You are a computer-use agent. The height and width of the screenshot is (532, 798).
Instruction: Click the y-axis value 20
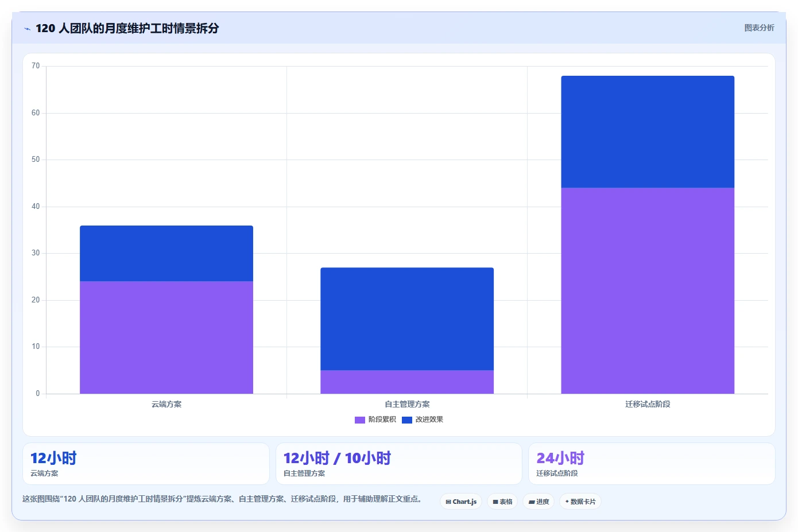click(x=36, y=300)
